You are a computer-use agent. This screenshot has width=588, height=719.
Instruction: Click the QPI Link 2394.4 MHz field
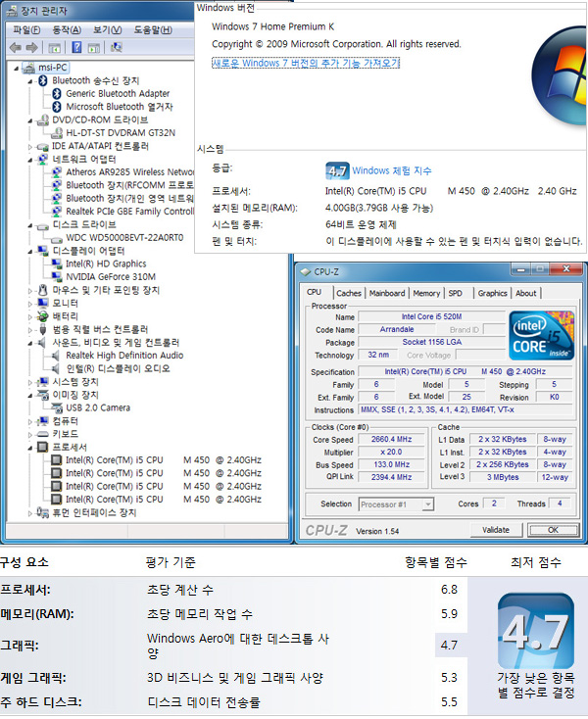pyautogui.click(x=391, y=477)
